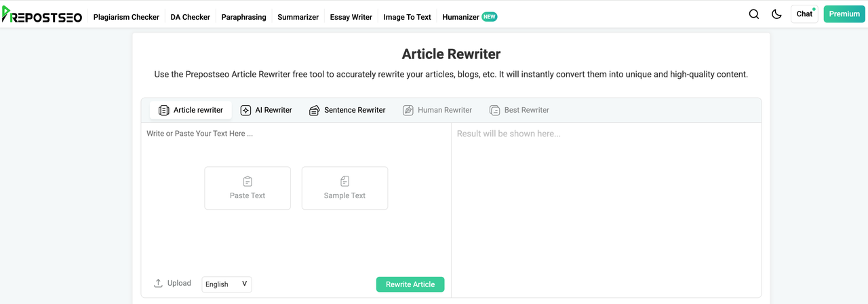868x304 pixels.
Task: Click the Paste Text box
Action: tap(248, 188)
